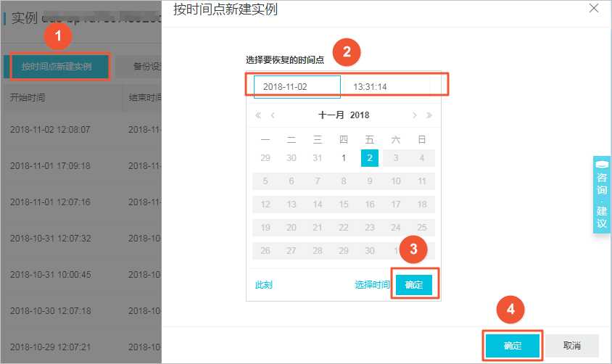The width and height of the screenshot is (612, 364).
Task: Select year 2018 in calendar header
Action: pyautogui.click(x=360, y=115)
